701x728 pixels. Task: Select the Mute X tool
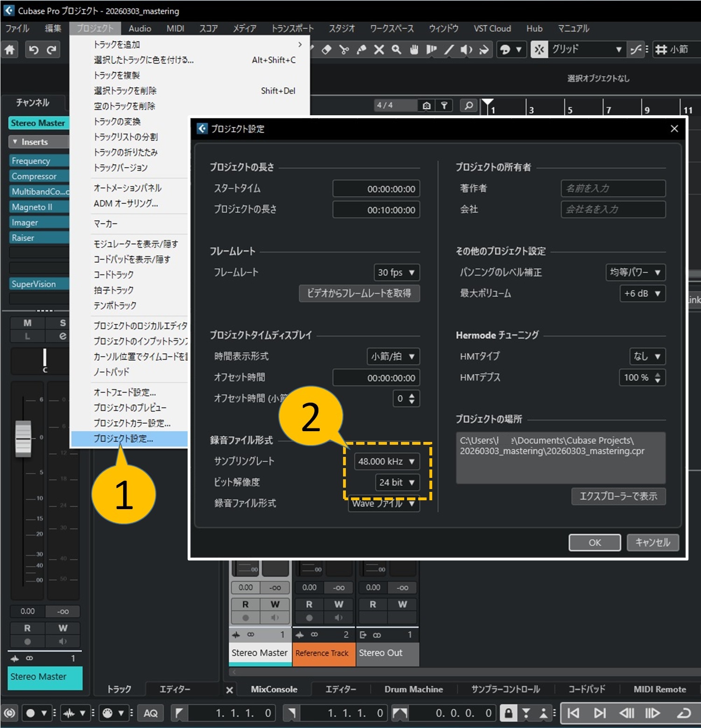pyautogui.click(x=379, y=49)
